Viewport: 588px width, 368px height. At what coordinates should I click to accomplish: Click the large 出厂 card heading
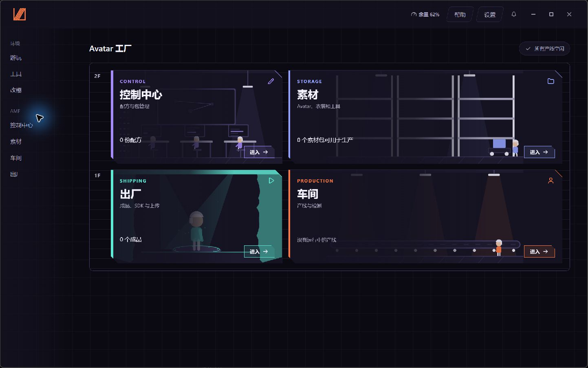pos(130,194)
